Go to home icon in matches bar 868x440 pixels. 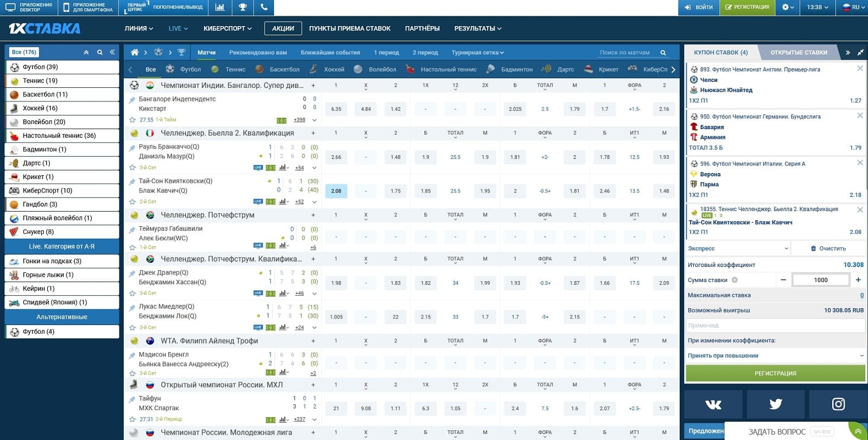pos(135,53)
